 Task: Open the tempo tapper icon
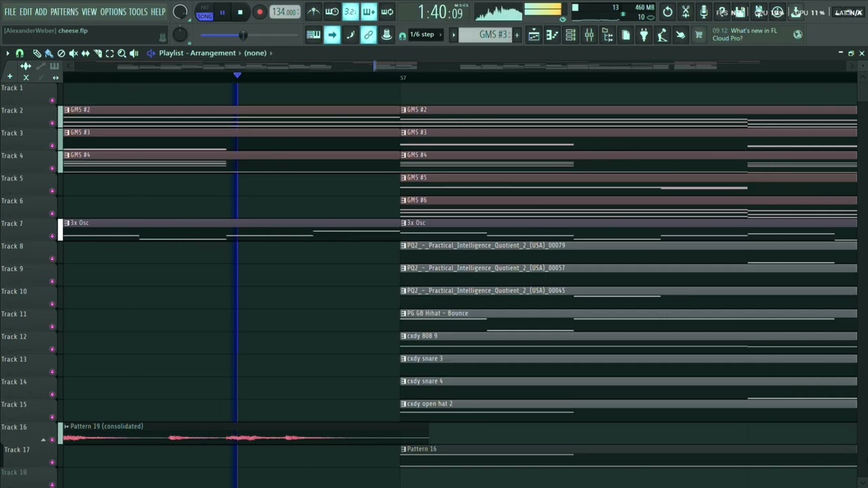[x=663, y=35]
